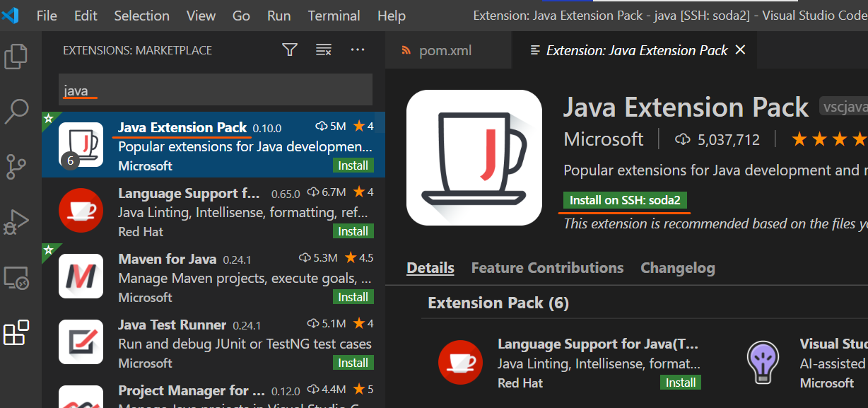This screenshot has width=868, height=408.
Task: Open the Selection menu
Action: (x=141, y=16)
